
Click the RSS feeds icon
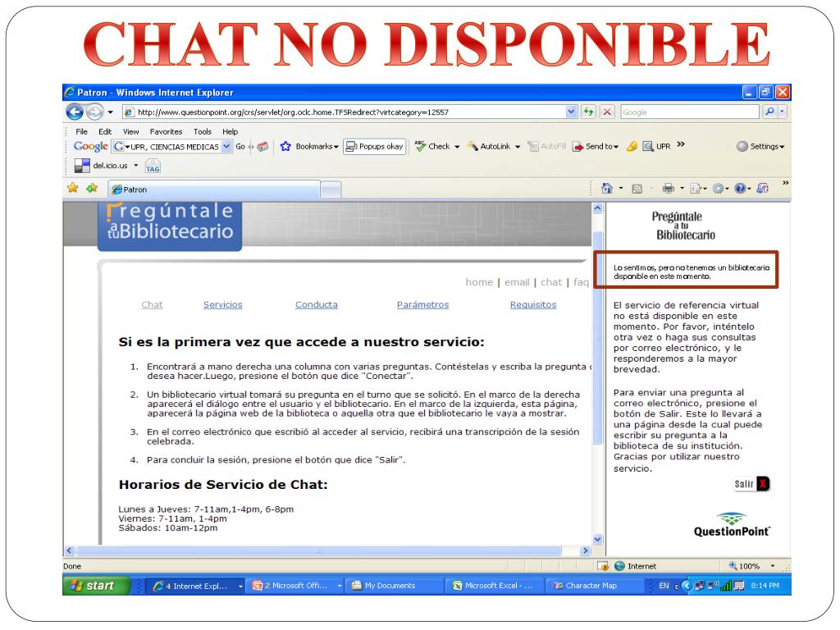(x=637, y=189)
